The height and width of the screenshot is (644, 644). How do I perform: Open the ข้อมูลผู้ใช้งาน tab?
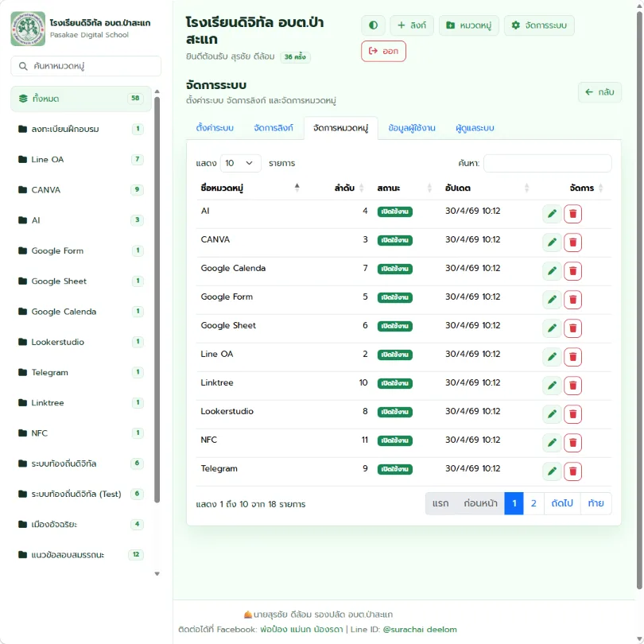(412, 128)
